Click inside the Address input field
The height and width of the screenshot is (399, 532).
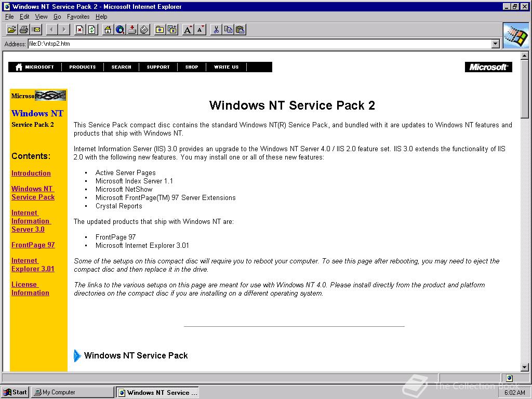(x=260, y=44)
